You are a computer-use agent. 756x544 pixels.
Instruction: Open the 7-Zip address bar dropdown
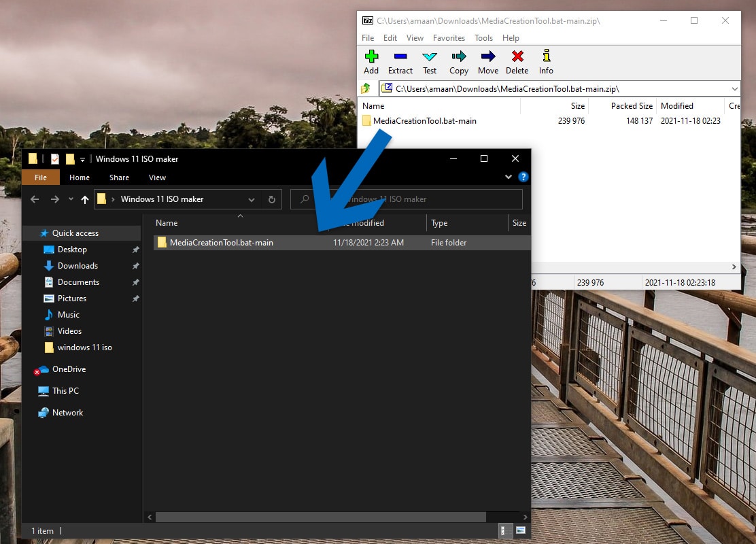735,88
